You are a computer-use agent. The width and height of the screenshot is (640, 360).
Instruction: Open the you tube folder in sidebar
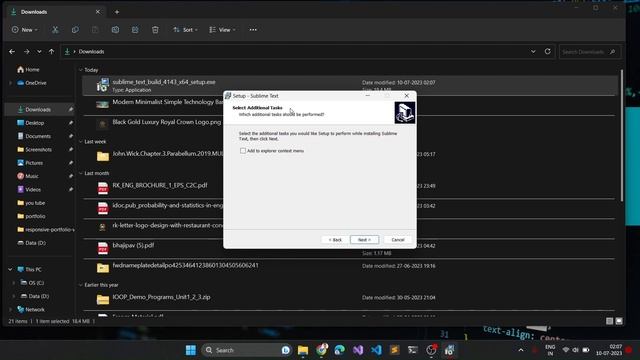(x=31, y=203)
